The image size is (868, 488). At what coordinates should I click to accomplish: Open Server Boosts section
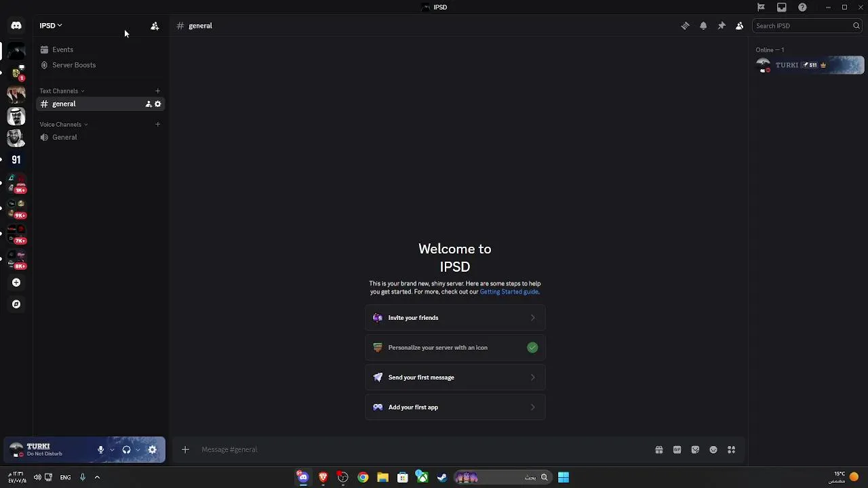(100, 65)
